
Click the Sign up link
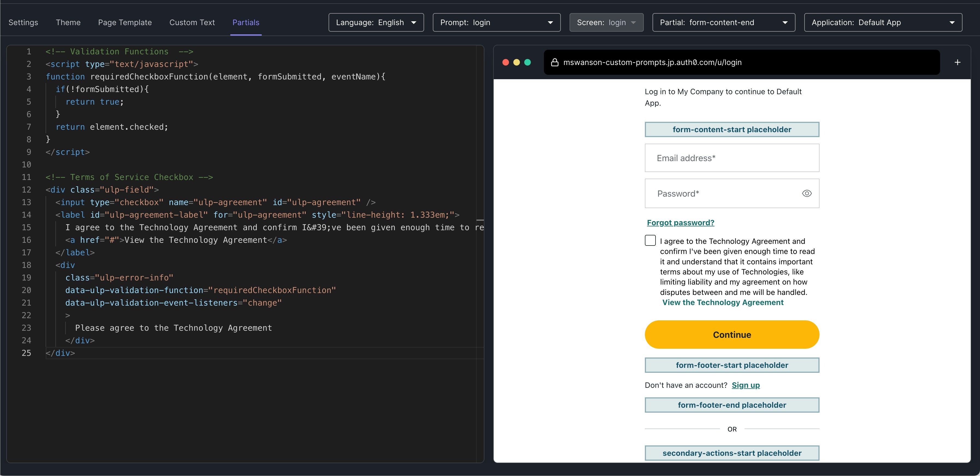(x=745, y=385)
